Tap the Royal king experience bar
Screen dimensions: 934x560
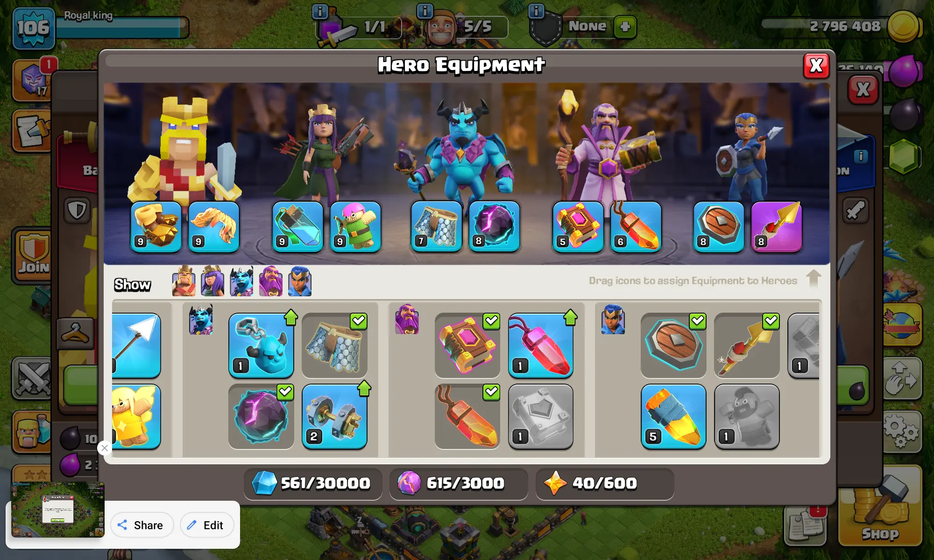pos(122,28)
